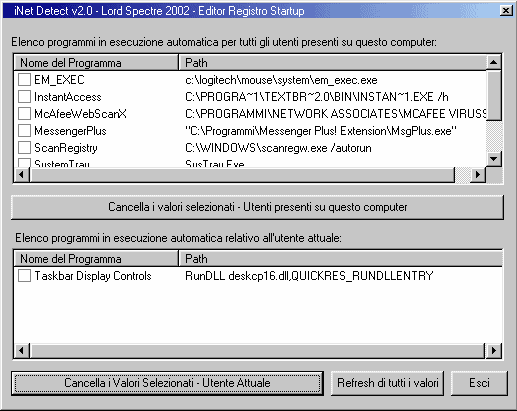Tick the InstantAccess checkbox

(x=24, y=97)
